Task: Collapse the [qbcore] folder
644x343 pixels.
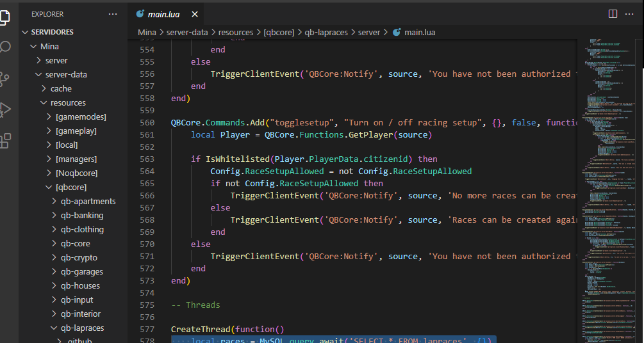Action: pos(70,187)
